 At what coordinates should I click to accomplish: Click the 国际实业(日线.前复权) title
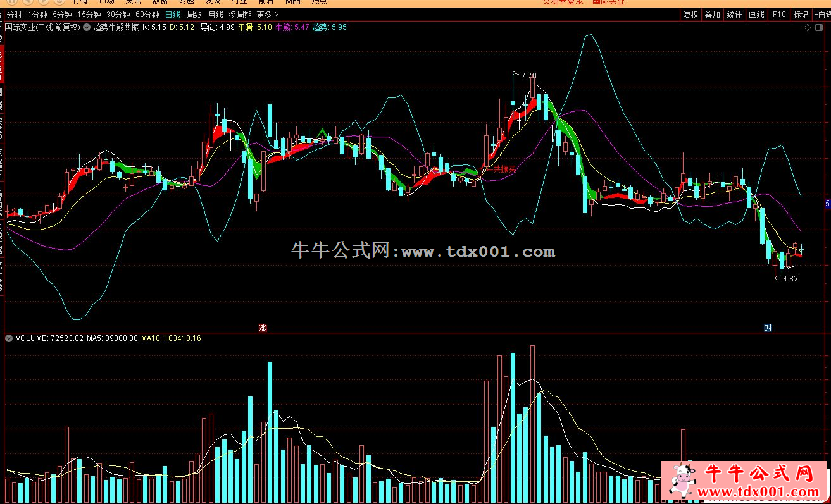42,27
